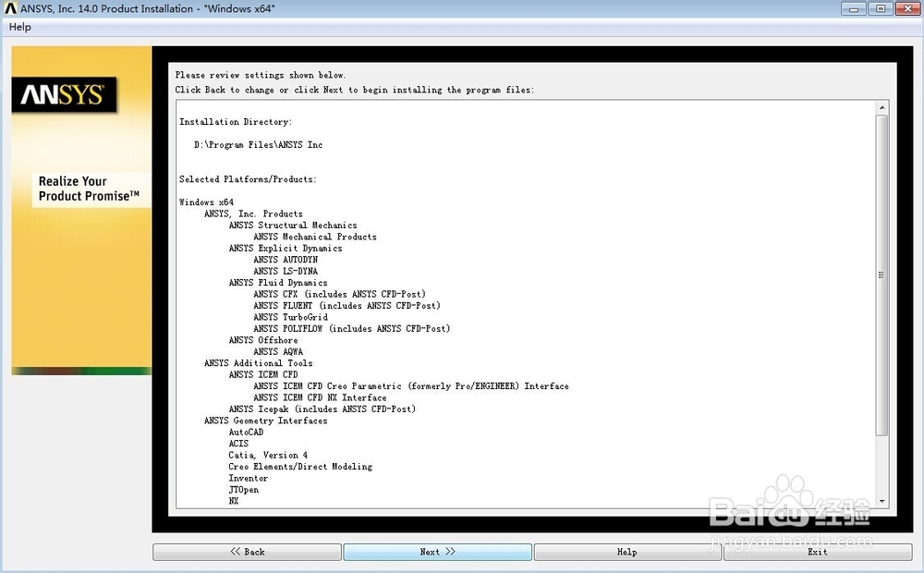Screen dimensions: 924x573
Task: Open the Help menu
Action: click(20, 27)
